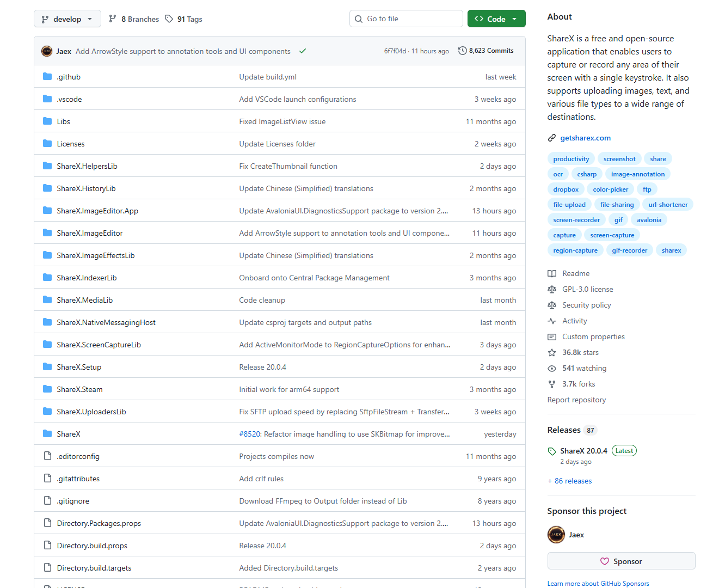The width and height of the screenshot is (719, 588).
Task: Click the GPL-3.0 license scale icon
Action: pyautogui.click(x=552, y=289)
